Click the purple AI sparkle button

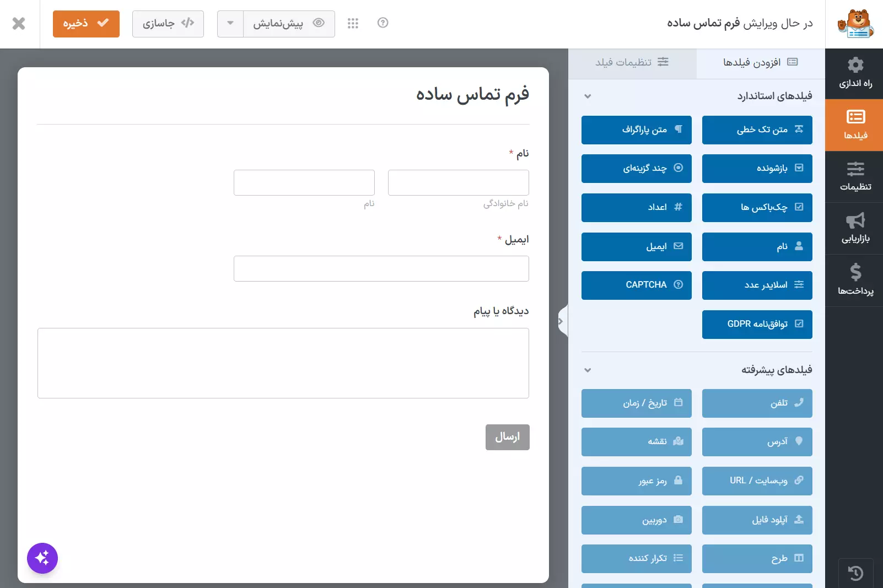tap(42, 558)
